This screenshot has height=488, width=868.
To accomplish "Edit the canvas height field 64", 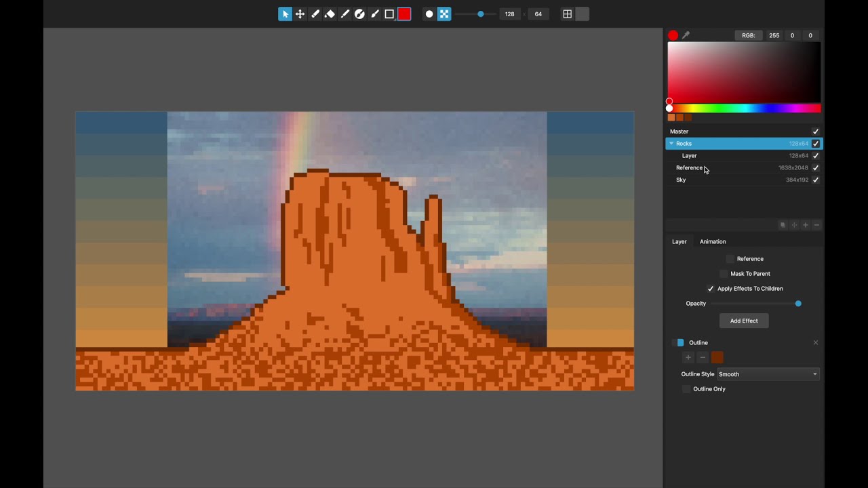I will click(538, 14).
